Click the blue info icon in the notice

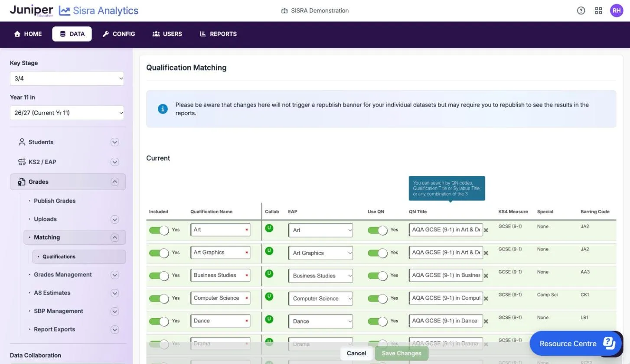(x=163, y=109)
